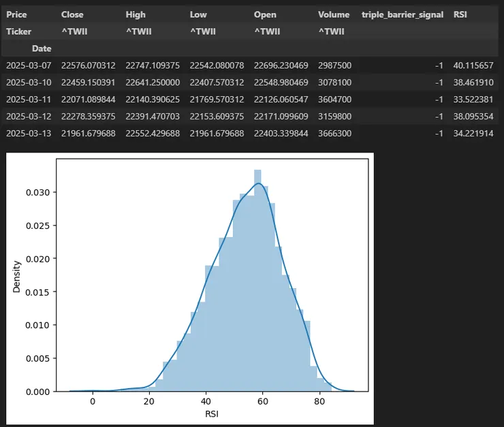Click the RSI column header in table
504x427 pixels.
(x=460, y=14)
